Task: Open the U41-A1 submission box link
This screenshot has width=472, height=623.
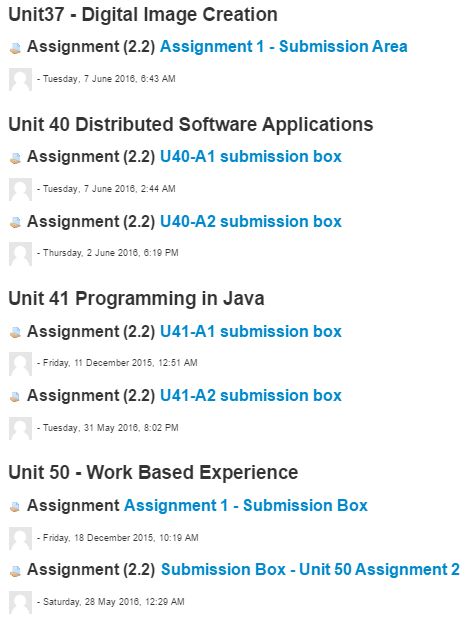Action: pyautogui.click(x=251, y=331)
